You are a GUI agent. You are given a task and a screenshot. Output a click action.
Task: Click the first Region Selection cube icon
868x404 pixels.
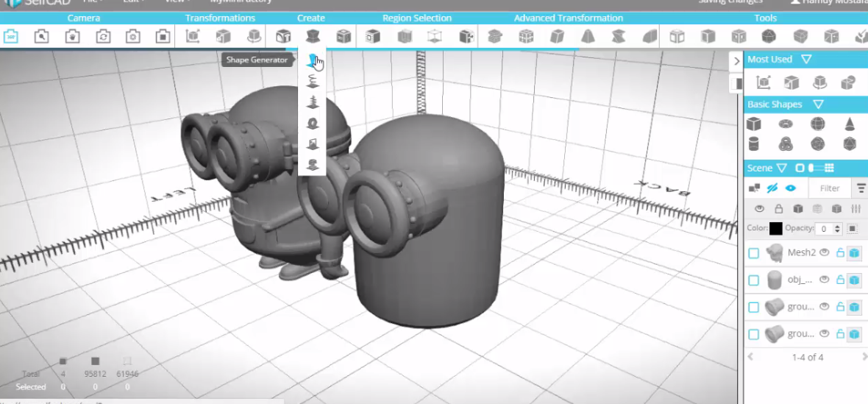pos(374,37)
